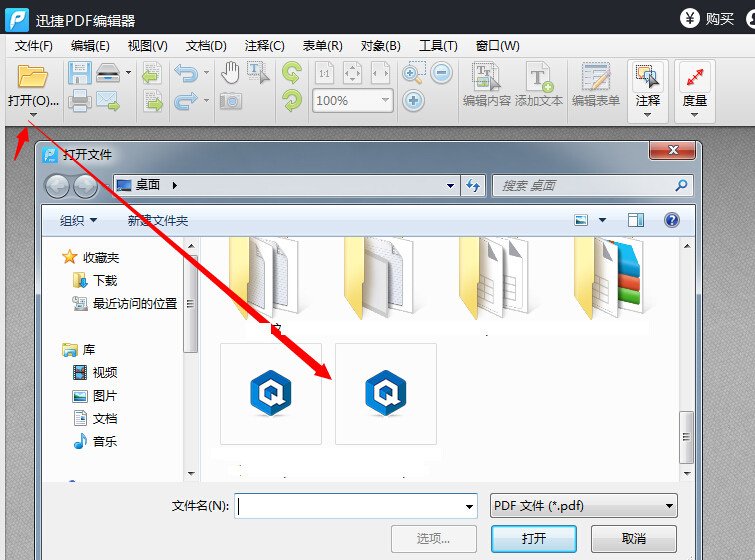
Task: Click the Actual size 1:1 icon
Action: tap(324, 73)
